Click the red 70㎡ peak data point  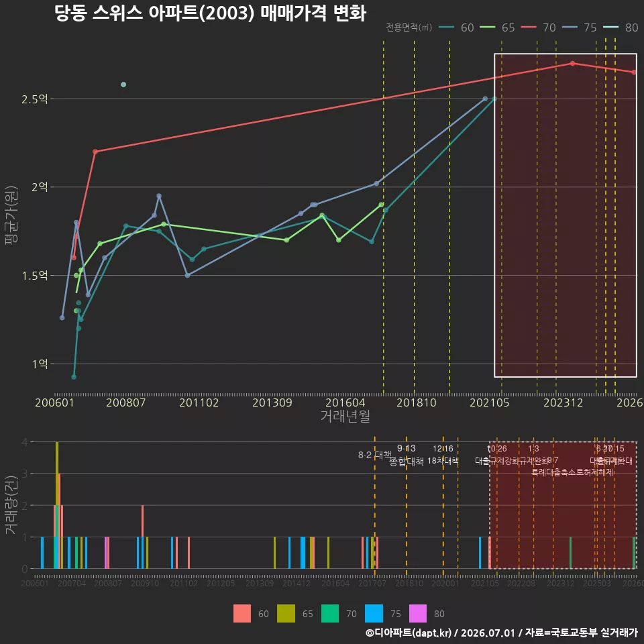pyautogui.click(x=572, y=63)
